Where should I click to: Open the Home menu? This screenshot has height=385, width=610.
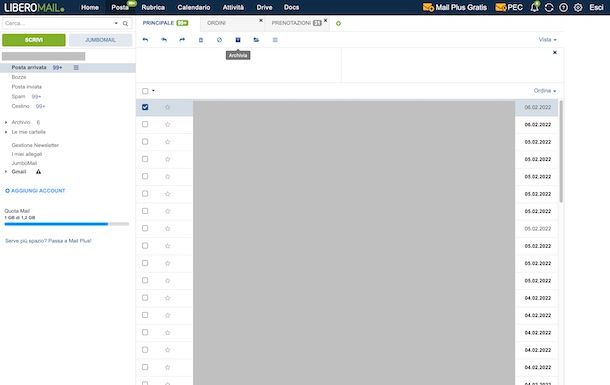[90, 7]
